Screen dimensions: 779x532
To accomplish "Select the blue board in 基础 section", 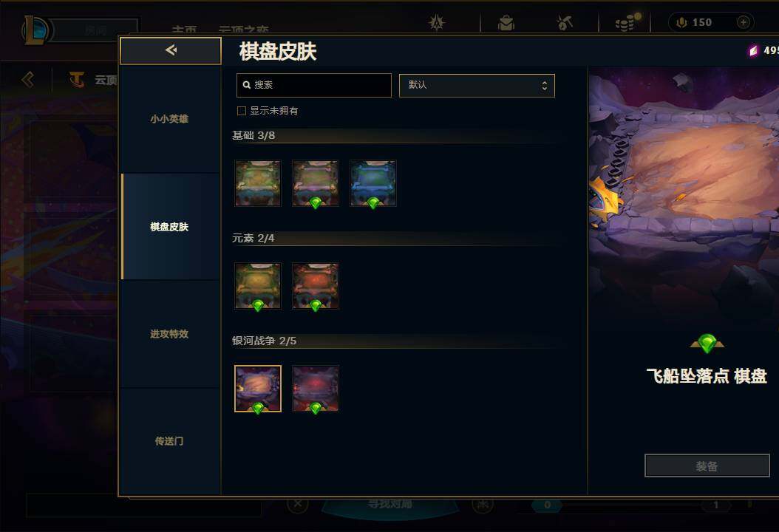I will click(373, 183).
